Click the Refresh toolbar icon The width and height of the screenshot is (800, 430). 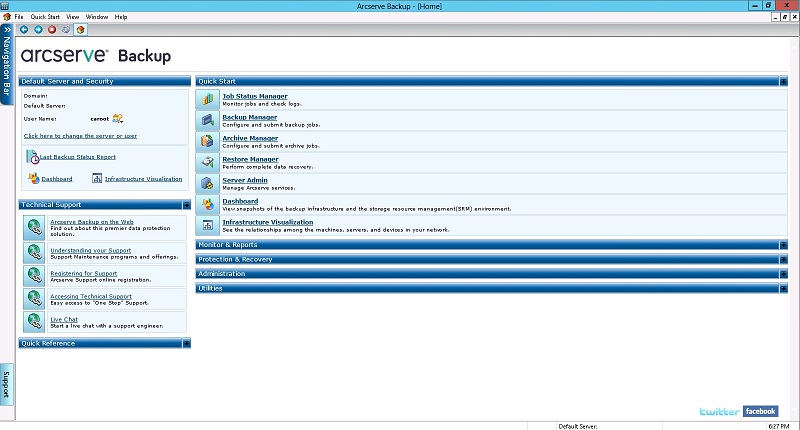(x=66, y=30)
